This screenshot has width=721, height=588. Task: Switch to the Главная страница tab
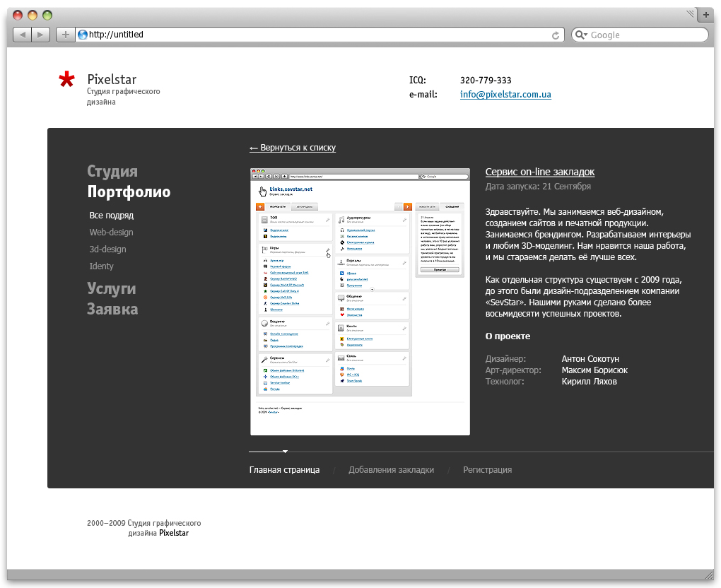pos(284,470)
